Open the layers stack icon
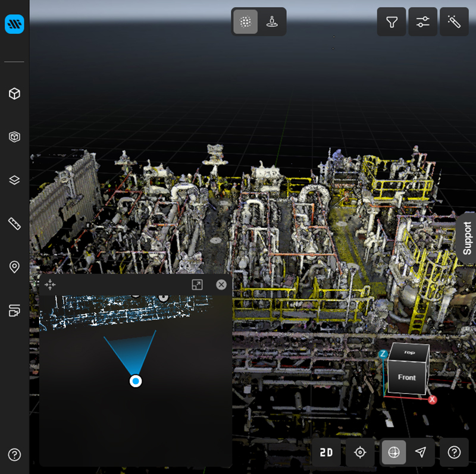The image size is (476, 474). point(14,180)
